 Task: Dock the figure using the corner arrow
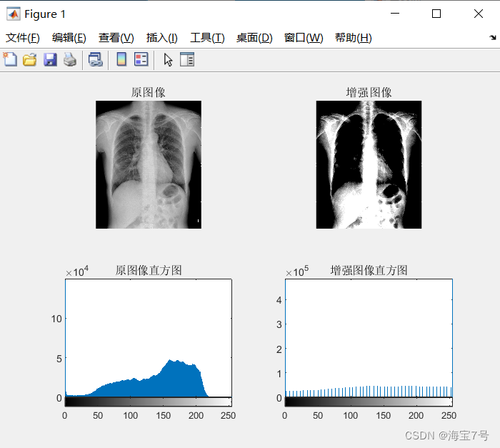coord(493,38)
